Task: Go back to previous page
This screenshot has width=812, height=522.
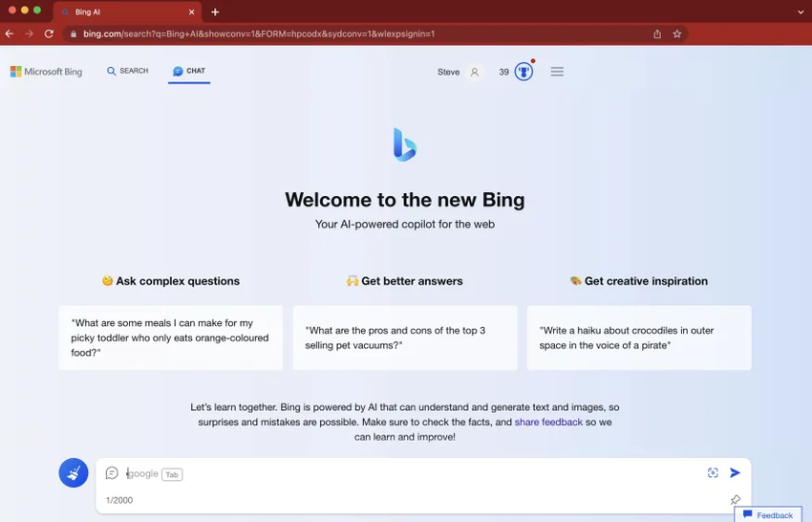Action: 10,33
